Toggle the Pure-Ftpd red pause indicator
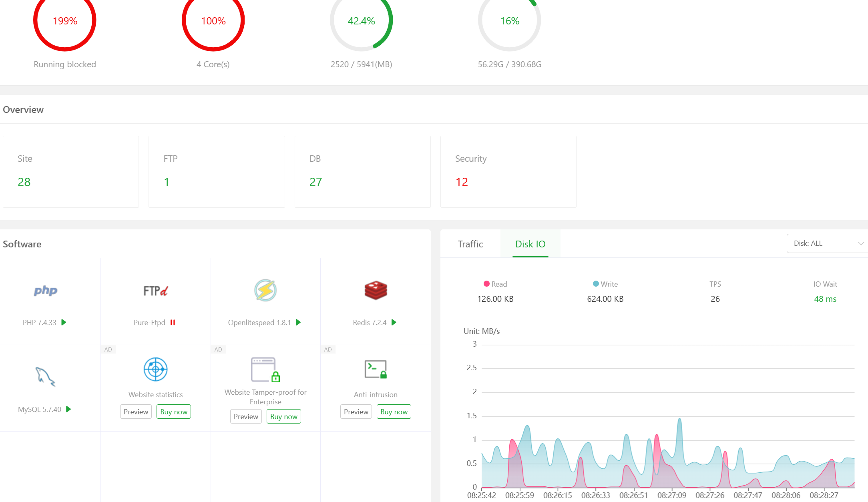 173,322
